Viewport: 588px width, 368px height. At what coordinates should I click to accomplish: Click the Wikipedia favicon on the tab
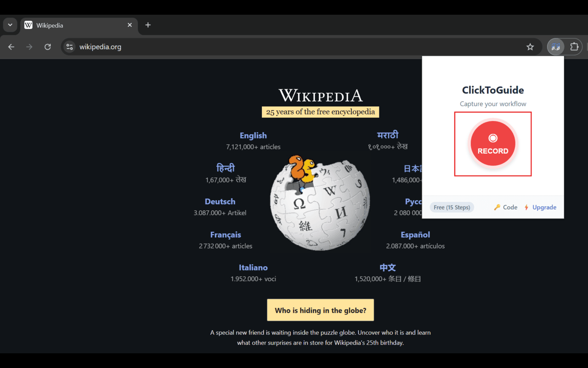coord(28,25)
